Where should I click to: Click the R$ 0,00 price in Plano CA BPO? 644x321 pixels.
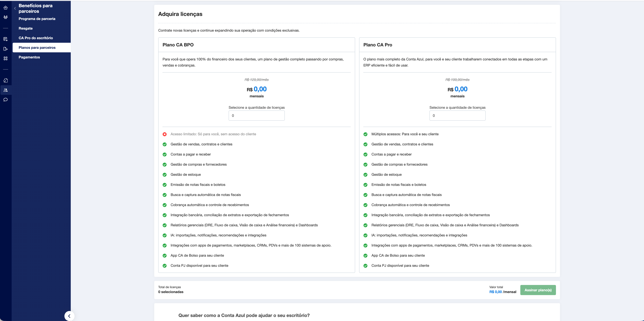click(x=256, y=89)
